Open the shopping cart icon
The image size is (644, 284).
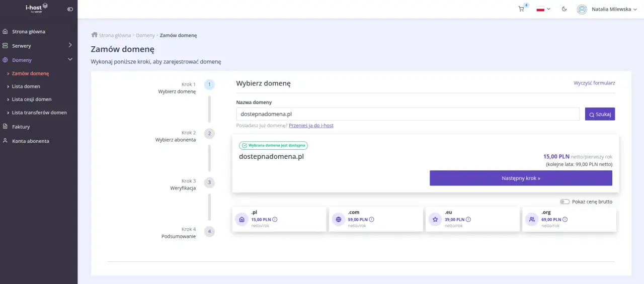[521, 9]
